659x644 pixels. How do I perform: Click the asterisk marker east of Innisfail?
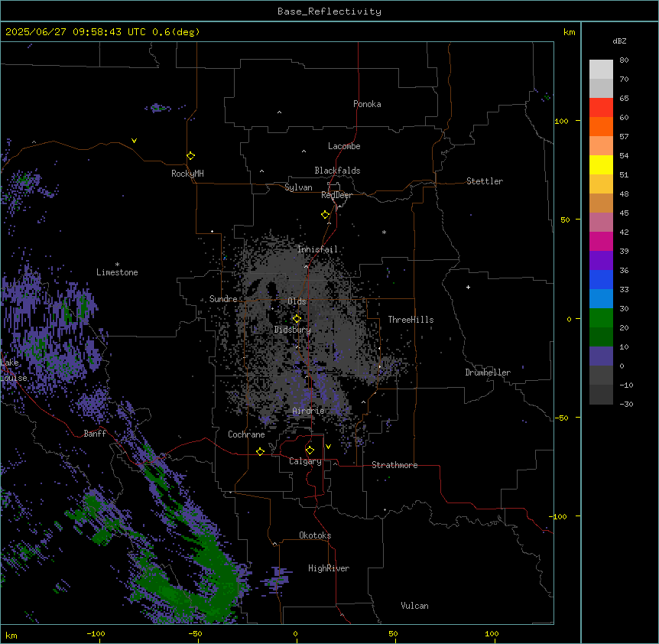(384, 233)
